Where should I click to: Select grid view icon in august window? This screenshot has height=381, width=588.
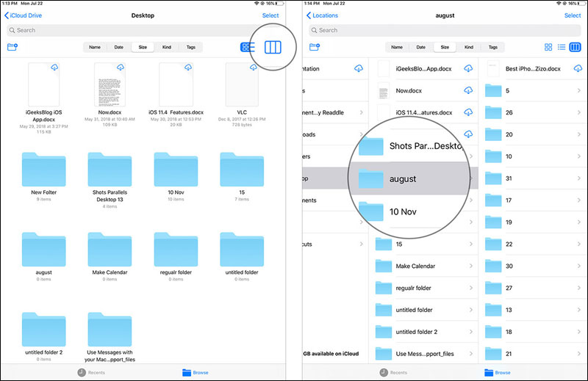coord(548,47)
